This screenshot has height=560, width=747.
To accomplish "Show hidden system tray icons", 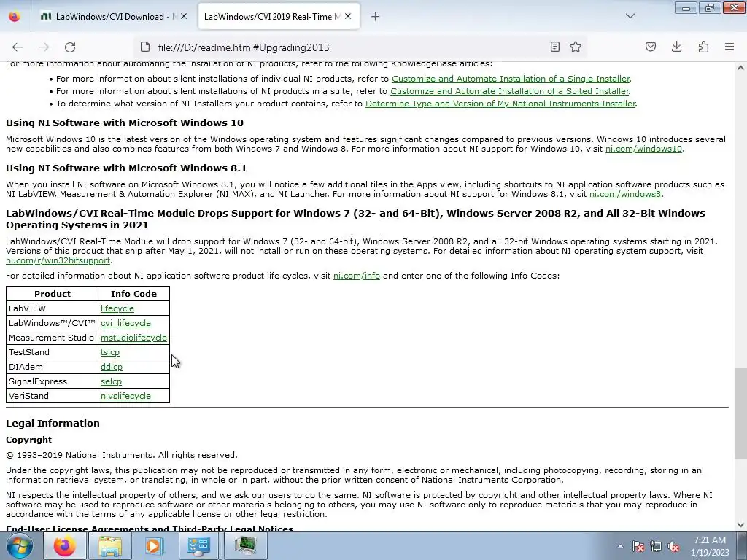I will (x=620, y=546).
